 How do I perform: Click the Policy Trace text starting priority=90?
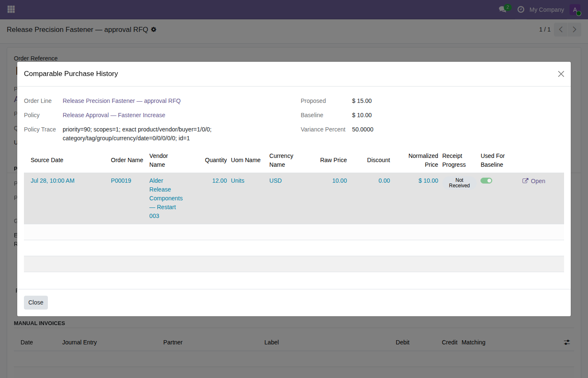pos(137,134)
